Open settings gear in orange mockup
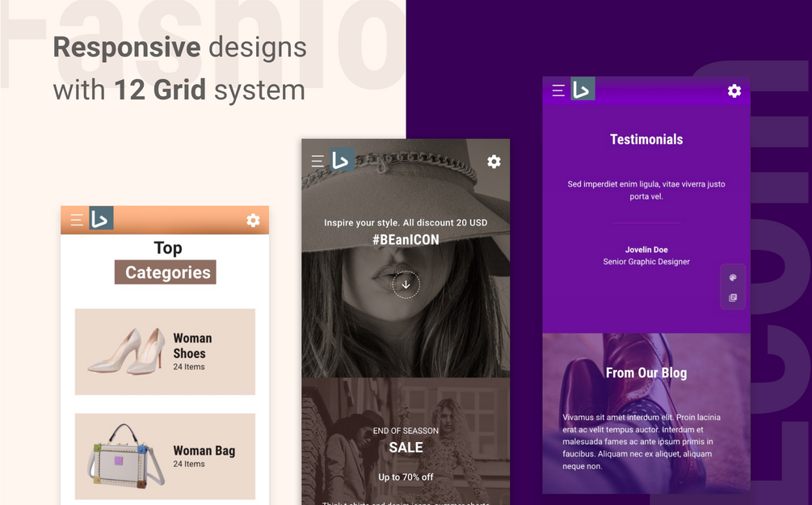 point(253,220)
